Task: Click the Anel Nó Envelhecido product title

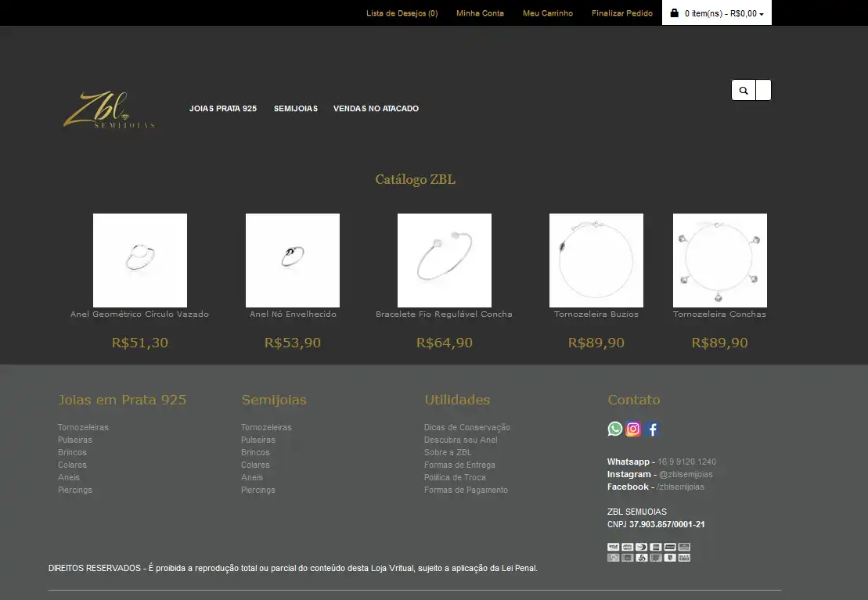Action: pos(293,314)
